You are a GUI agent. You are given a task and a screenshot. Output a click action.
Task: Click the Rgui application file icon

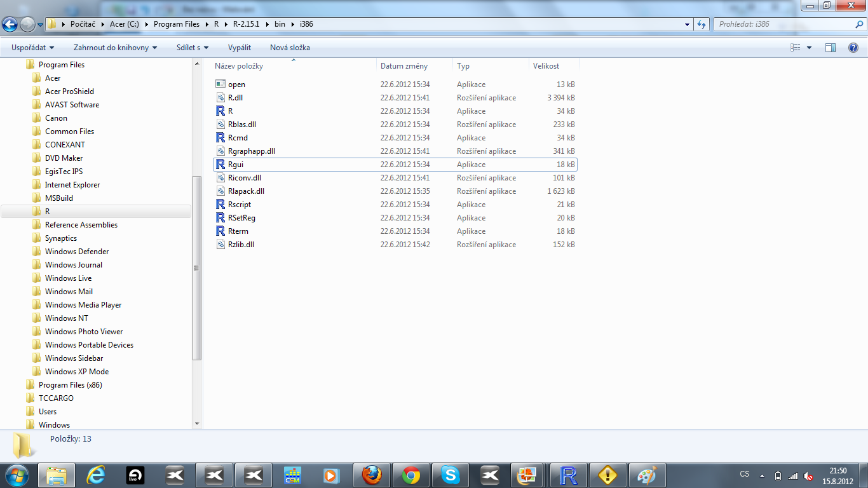coord(220,164)
